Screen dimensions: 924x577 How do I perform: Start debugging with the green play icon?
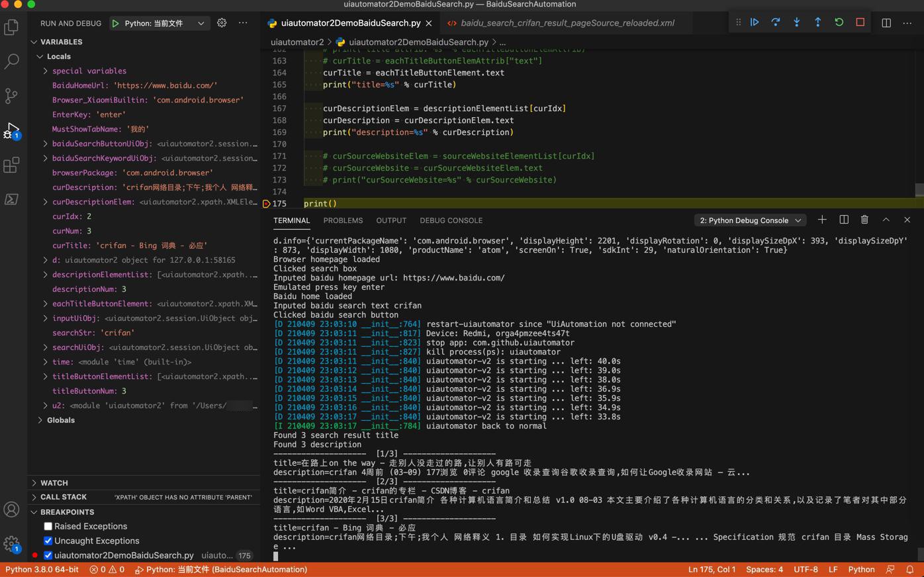(116, 23)
